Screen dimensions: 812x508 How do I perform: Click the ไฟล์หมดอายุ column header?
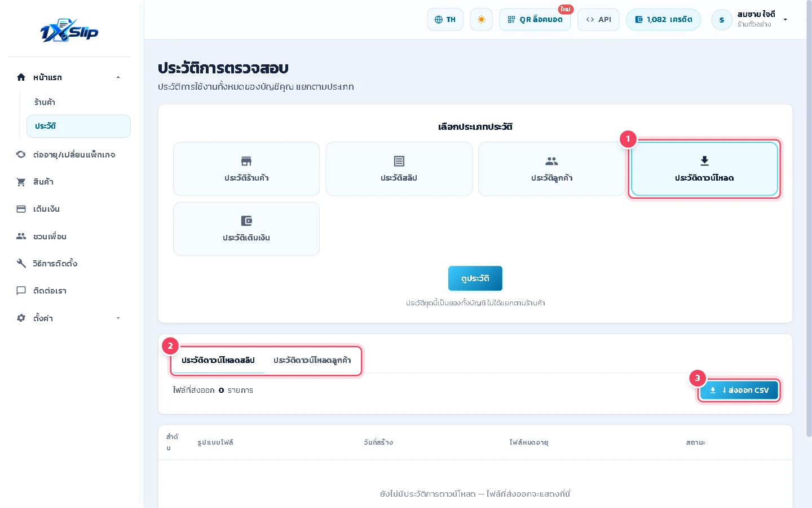[x=529, y=443]
